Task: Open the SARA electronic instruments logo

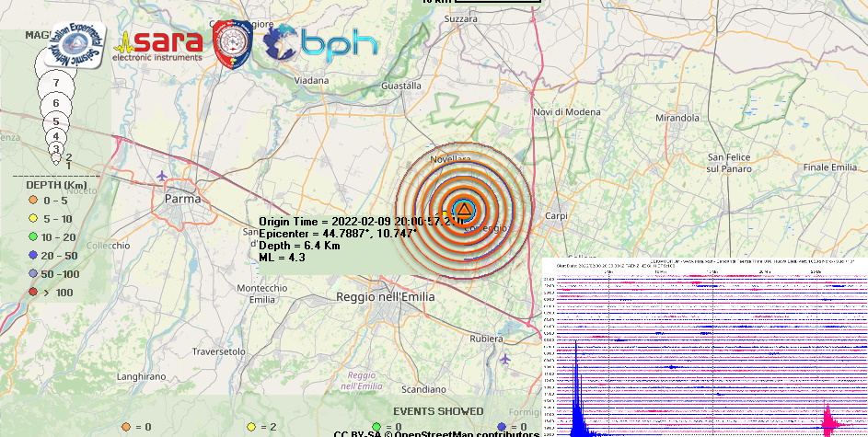Action: pyautogui.click(x=157, y=45)
